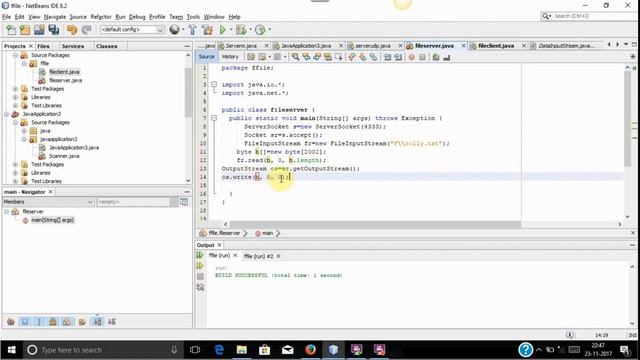Toggle Show Inner Classes filter in Navigator
Viewport: 640px width, 360px height.
tap(67, 322)
